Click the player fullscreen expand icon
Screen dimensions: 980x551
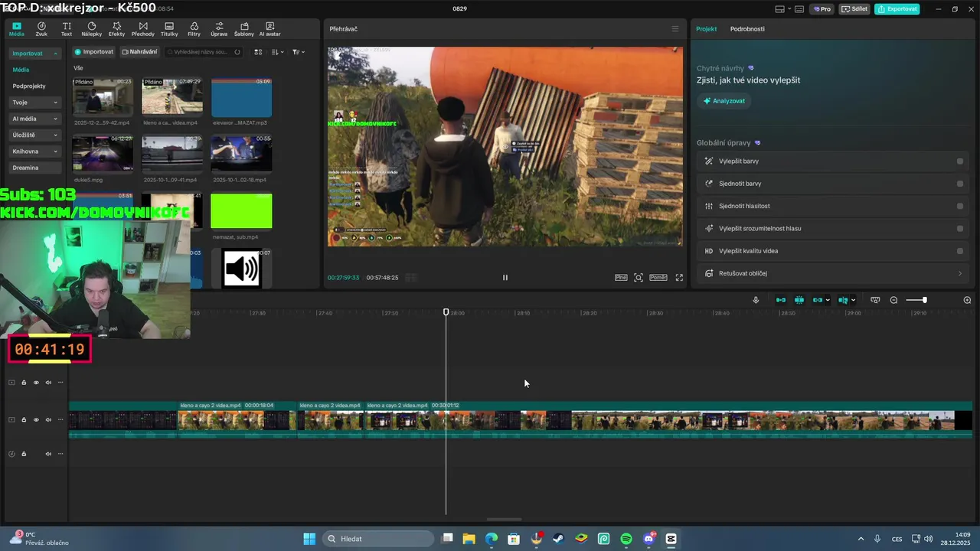(x=679, y=278)
